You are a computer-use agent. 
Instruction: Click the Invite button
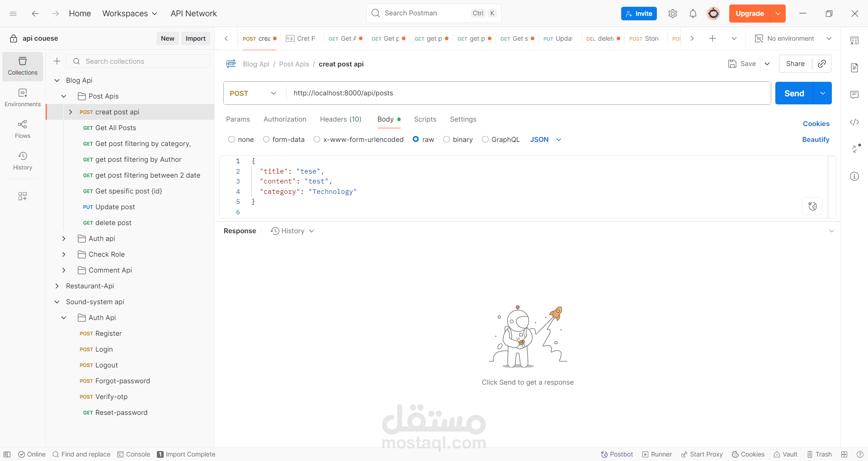click(639, 14)
